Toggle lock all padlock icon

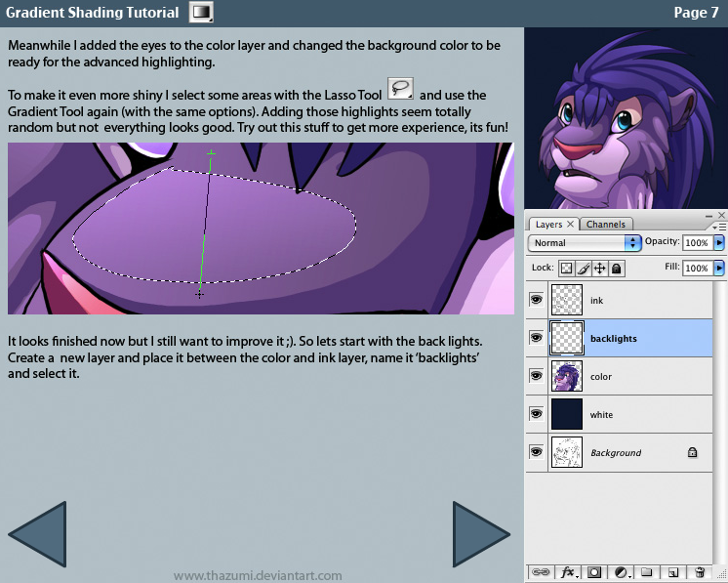616,268
